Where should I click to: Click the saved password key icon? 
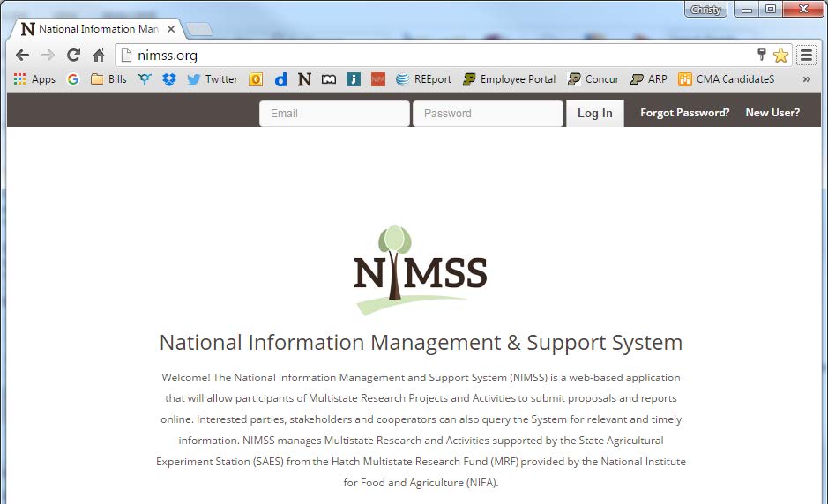[762, 55]
